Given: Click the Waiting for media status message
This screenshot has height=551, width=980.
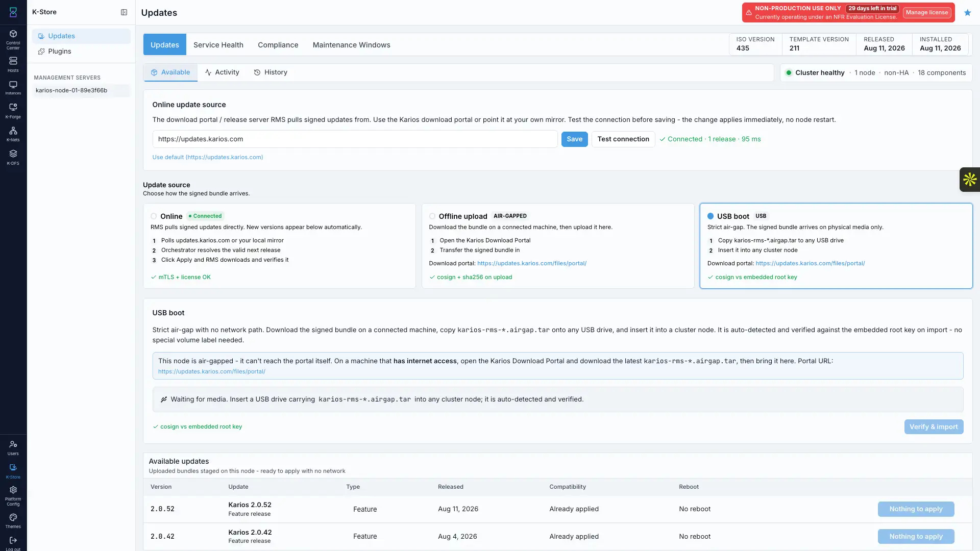Looking at the screenshot, I should pos(558,400).
